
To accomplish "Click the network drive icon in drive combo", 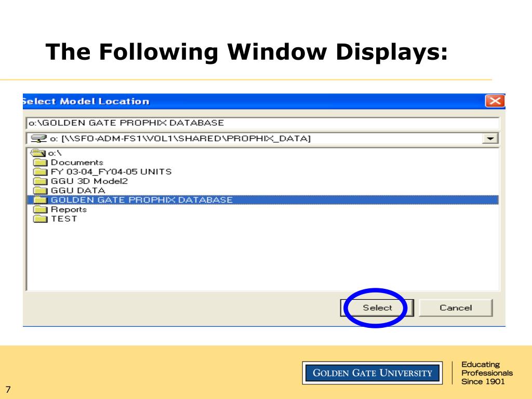I will pyautogui.click(x=38, y=138).
